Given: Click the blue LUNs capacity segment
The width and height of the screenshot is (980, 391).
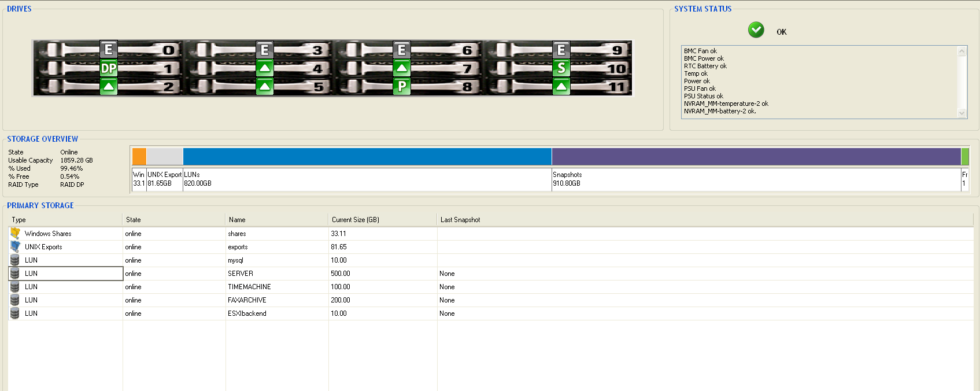Looking at the screenshot, I should [x=367, y=157].
